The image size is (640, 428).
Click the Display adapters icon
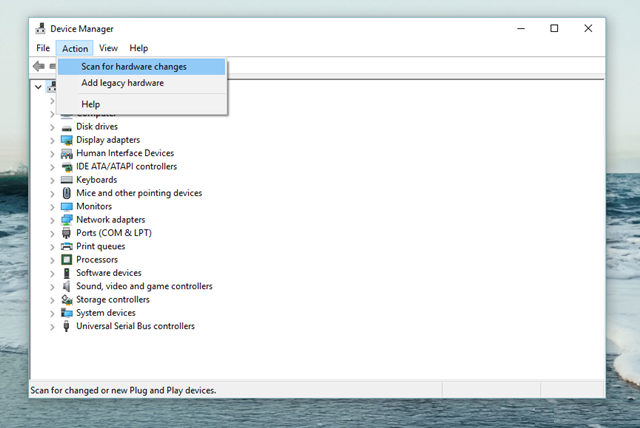(x=67, y=140)
